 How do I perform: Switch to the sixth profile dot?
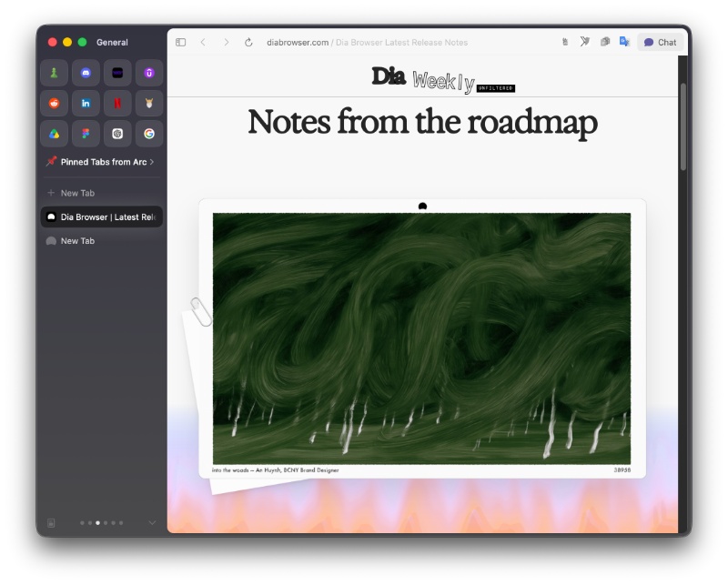pos(121,523)
